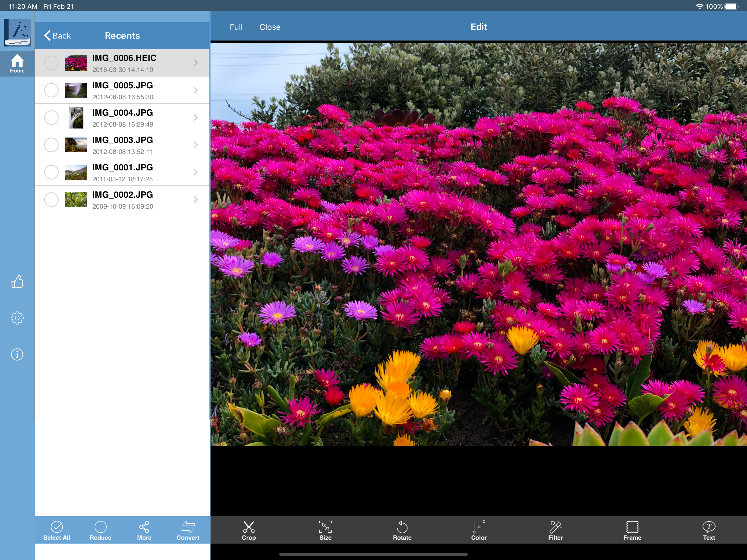
Task: Open the Size resize tool
Action: [325, 530]
